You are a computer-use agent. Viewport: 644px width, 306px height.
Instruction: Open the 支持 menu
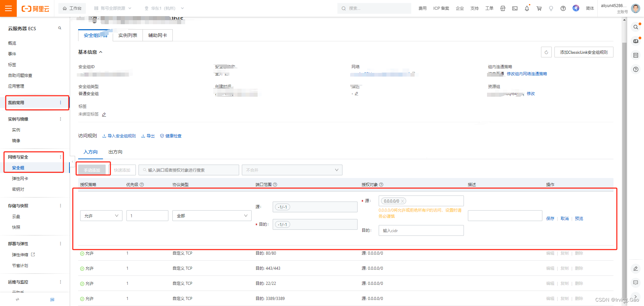[x=475, y=8]
